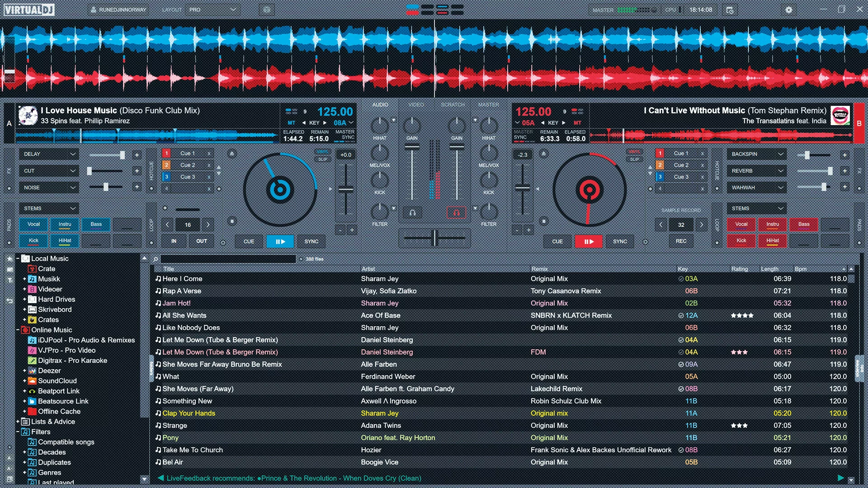The image size is (868, 488).
Task: Select Digitrax - Pro Karaoke
Action: click(x=72, y=361)
